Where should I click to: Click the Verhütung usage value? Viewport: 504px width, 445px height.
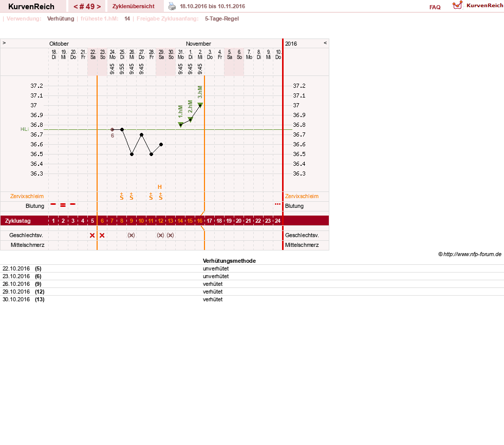61,18
